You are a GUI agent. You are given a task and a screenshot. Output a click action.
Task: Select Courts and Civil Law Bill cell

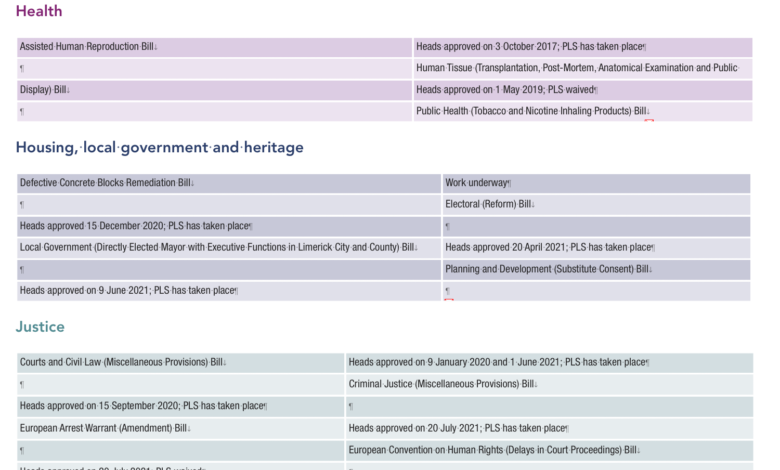[122, 362]
